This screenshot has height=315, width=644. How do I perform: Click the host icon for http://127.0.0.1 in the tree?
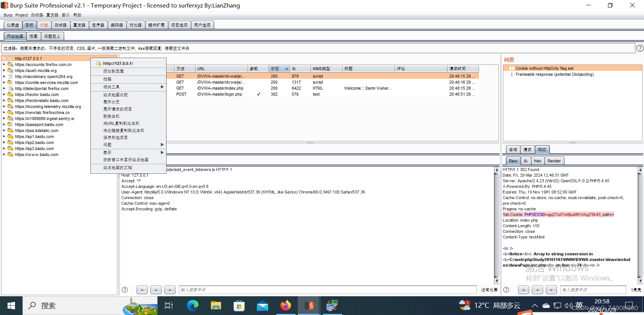11,58
